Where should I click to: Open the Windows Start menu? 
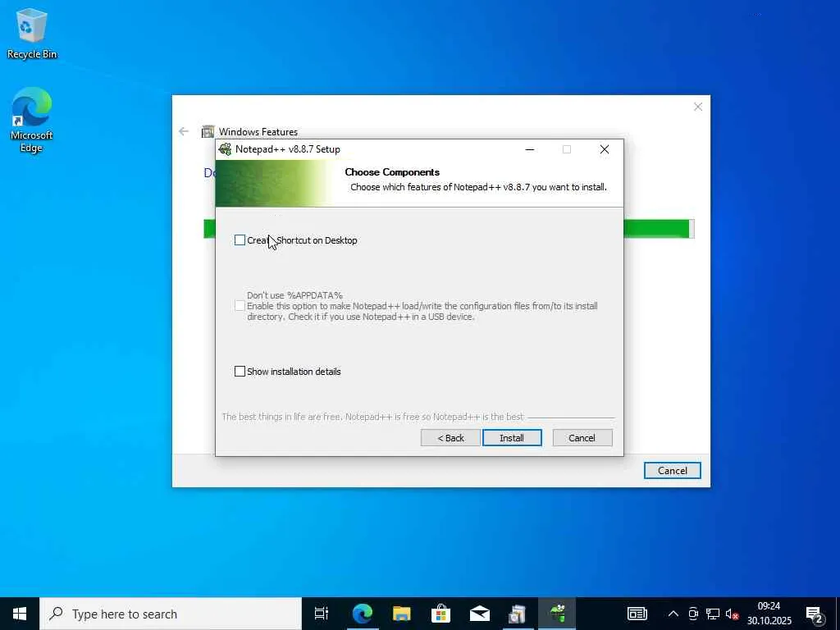point(20,614)
